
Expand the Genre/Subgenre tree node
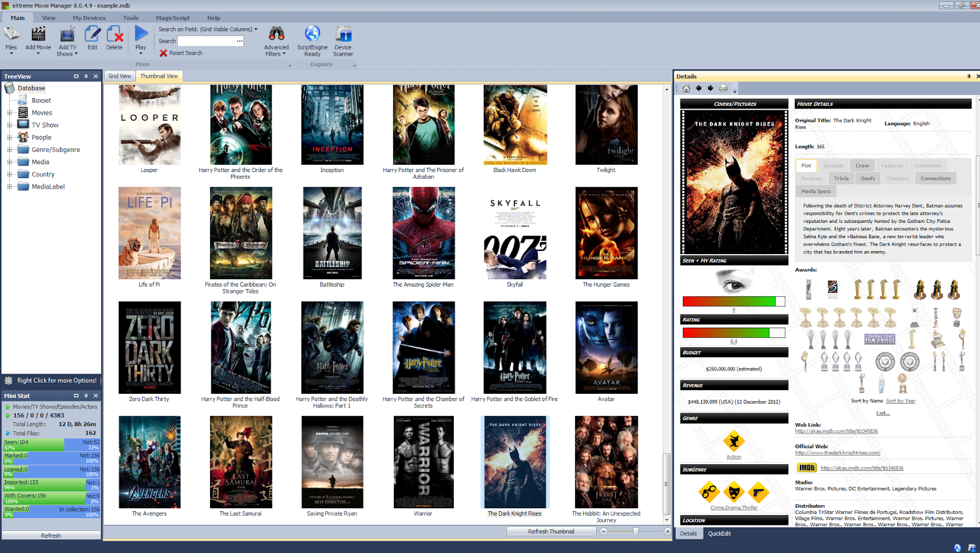tap(9, 149)
